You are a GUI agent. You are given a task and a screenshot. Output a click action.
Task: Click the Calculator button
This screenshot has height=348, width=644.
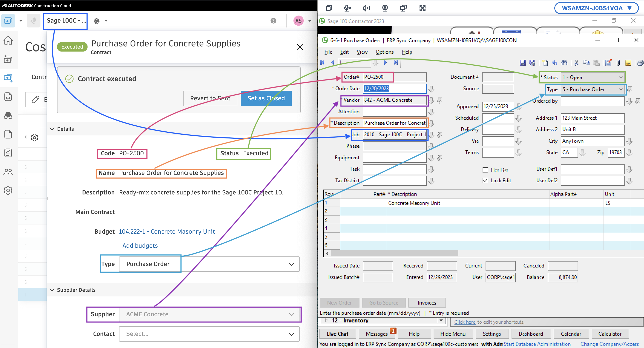pos(609,334)
